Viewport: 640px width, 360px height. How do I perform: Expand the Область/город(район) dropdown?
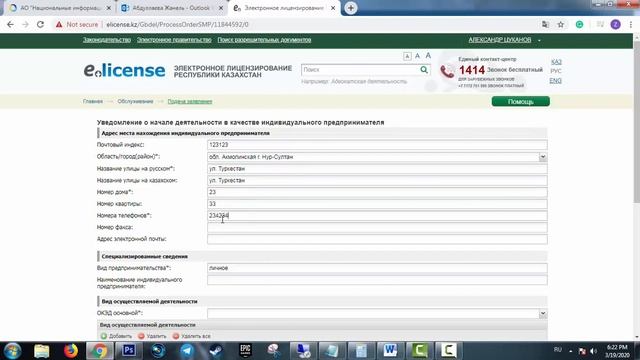click(542, 157)
